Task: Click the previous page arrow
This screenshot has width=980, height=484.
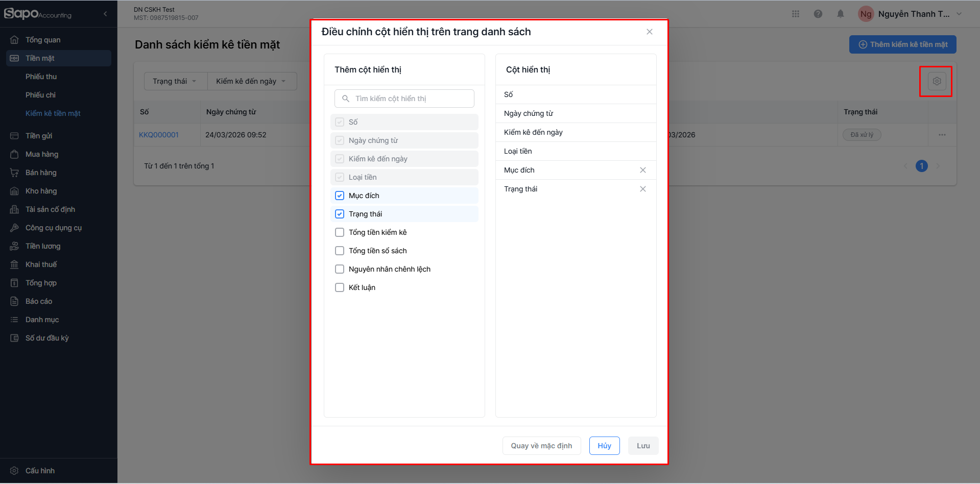Action: click(905, 166)
